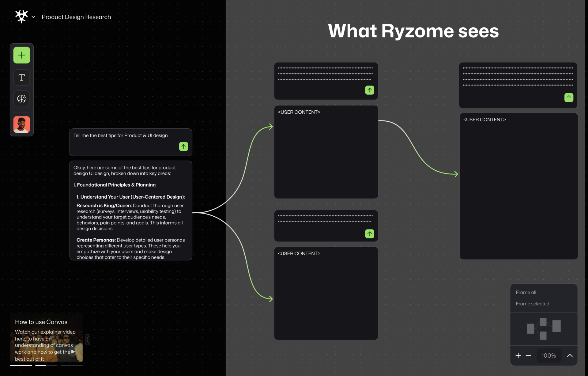Open the AI brain tool
This screenshot has height=376, width=588.
pos(21,99)
